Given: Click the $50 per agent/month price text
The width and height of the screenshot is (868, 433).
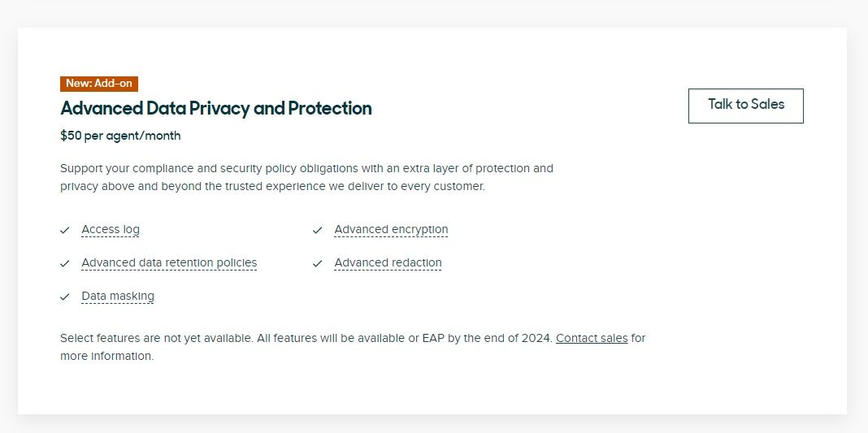Looking at the screenshot, I should (x=120, y=136).
